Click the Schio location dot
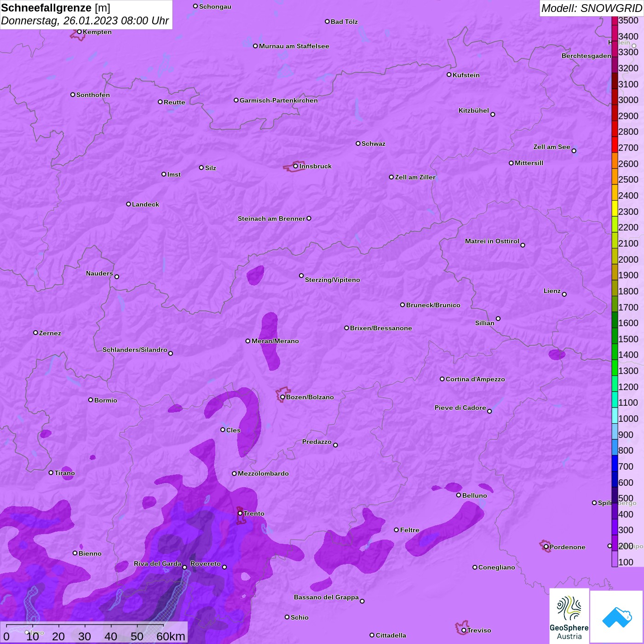Screen dimensions: 644x644 (287, 617)
